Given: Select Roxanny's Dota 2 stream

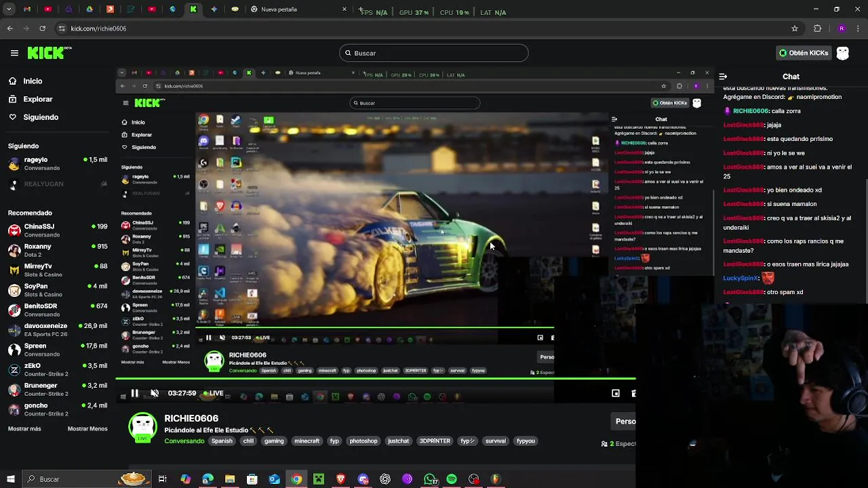Looking at the screenshot, I should tap(58, 250).
